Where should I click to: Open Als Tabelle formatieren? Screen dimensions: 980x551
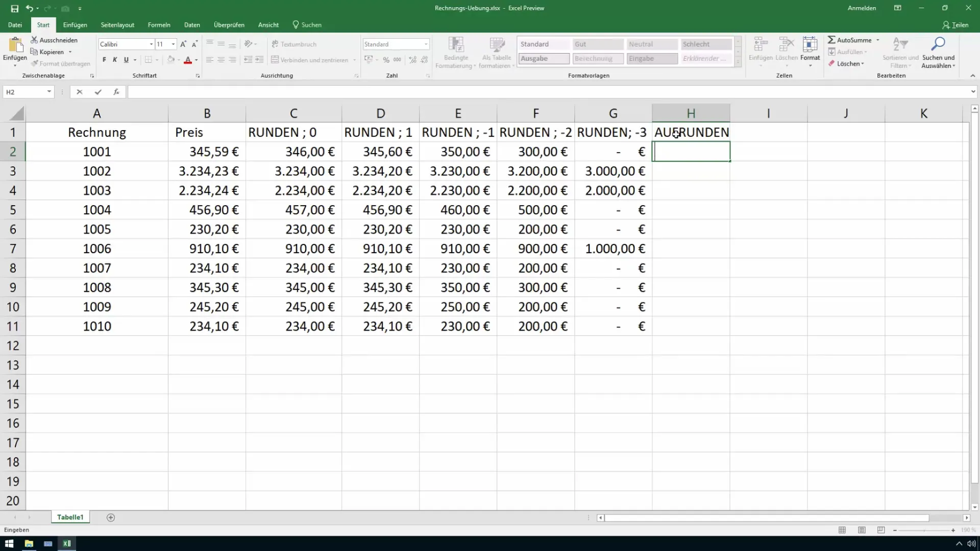(x=497, y=53)
